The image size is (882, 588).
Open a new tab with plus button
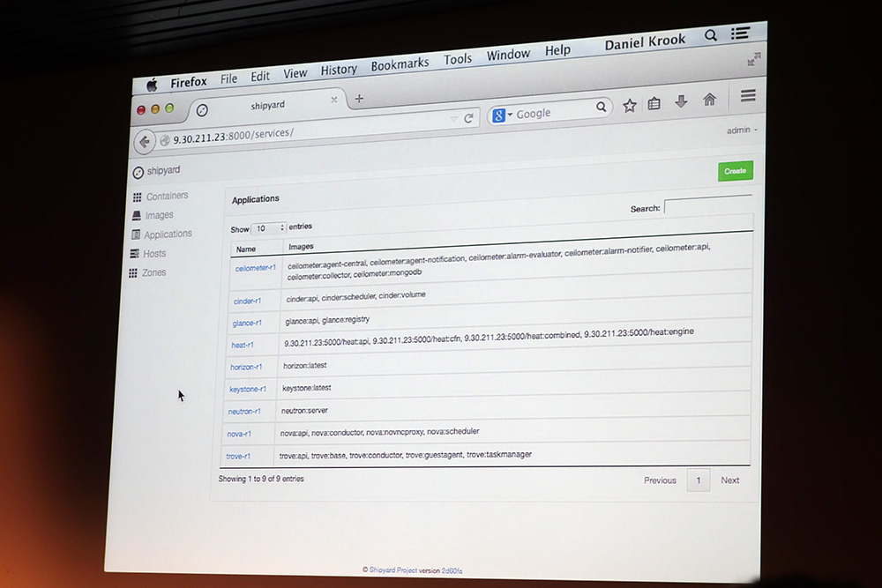359,99
